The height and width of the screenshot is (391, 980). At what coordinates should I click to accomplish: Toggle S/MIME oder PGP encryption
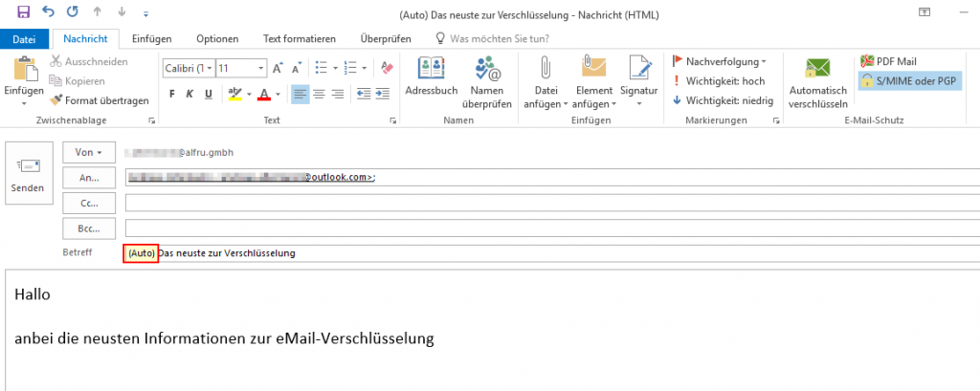click(909, 80)
